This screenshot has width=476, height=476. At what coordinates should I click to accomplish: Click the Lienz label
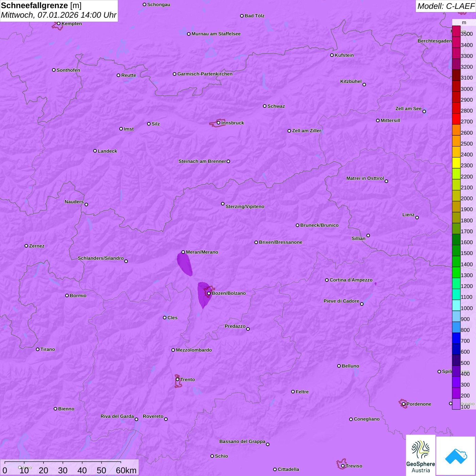[408, 215]
